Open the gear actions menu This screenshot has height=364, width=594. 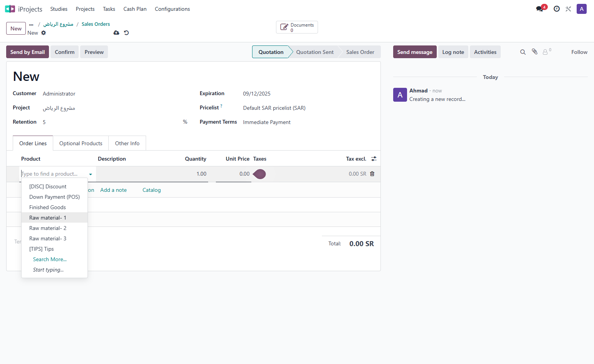tap(44, 33)
